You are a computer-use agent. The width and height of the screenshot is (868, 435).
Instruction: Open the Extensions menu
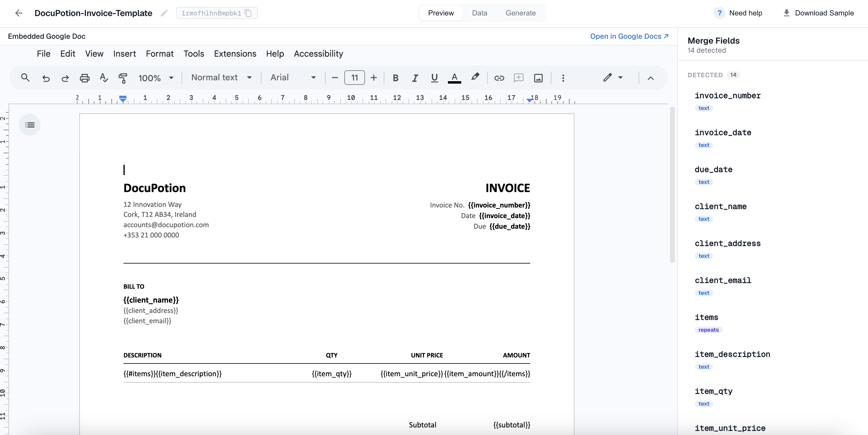pos(235,54)
